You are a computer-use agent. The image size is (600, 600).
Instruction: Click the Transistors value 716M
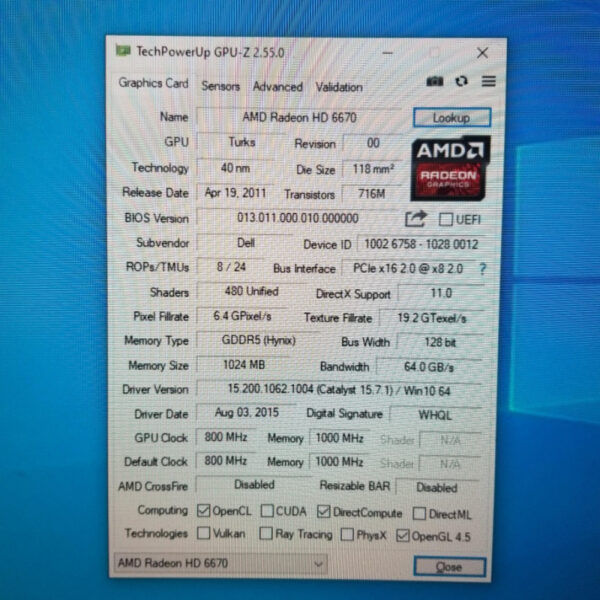[372, 194]
